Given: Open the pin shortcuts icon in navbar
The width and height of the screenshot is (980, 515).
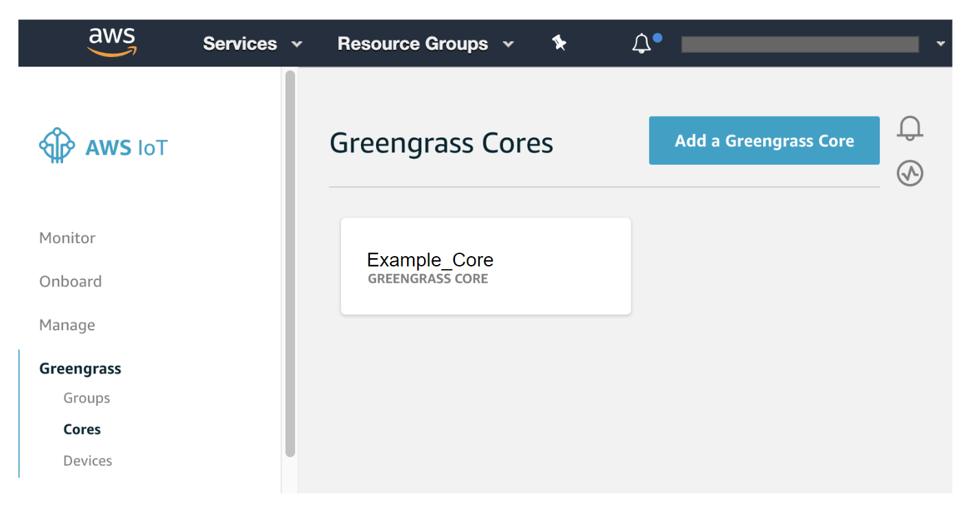Looking at the screenshot, I should click(x=559, y=43).
